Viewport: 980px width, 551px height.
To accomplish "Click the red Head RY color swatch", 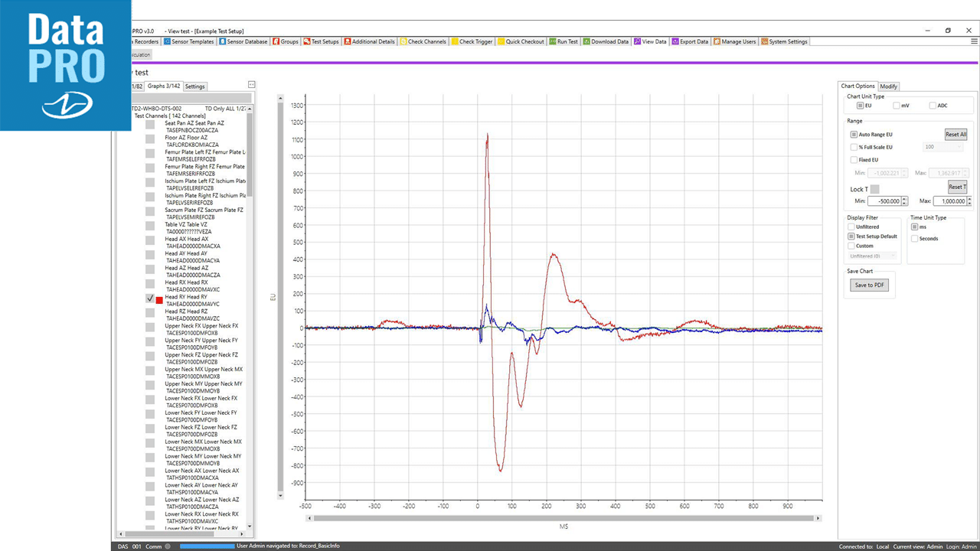I will 159,300.
